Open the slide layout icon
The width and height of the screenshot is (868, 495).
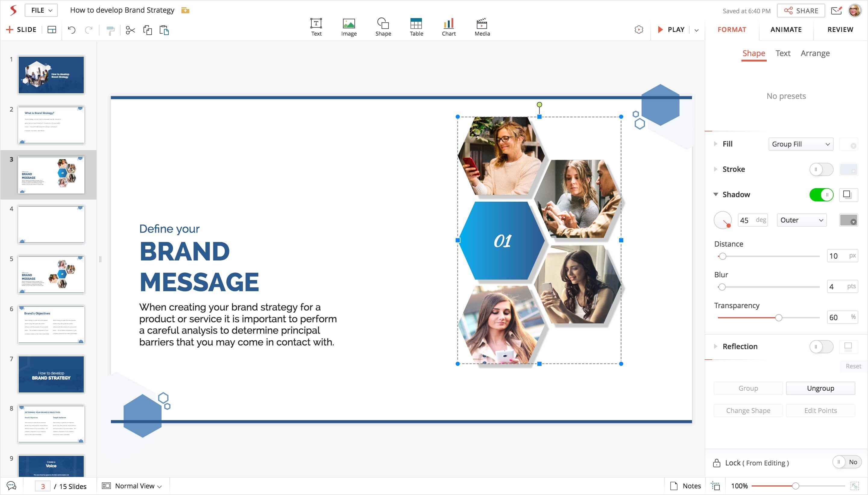[52, 30]
